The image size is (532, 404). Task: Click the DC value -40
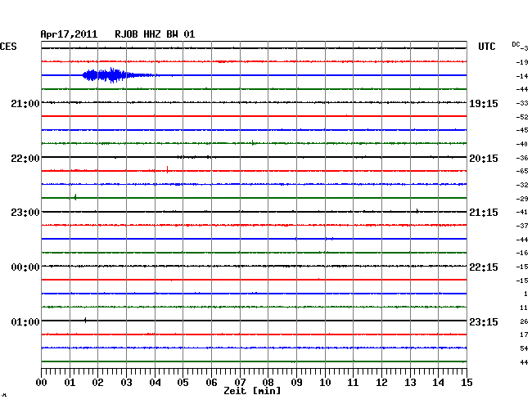522,144
